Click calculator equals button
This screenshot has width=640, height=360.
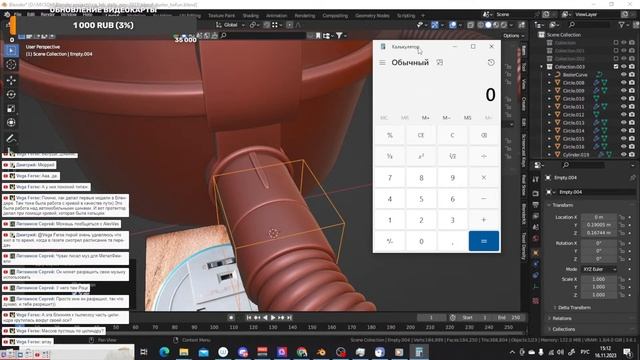point(484,241)
